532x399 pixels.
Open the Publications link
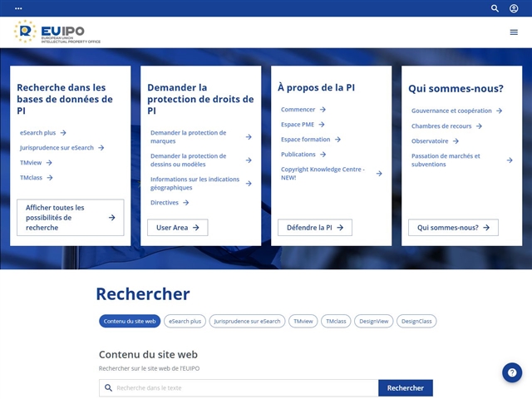298,154
